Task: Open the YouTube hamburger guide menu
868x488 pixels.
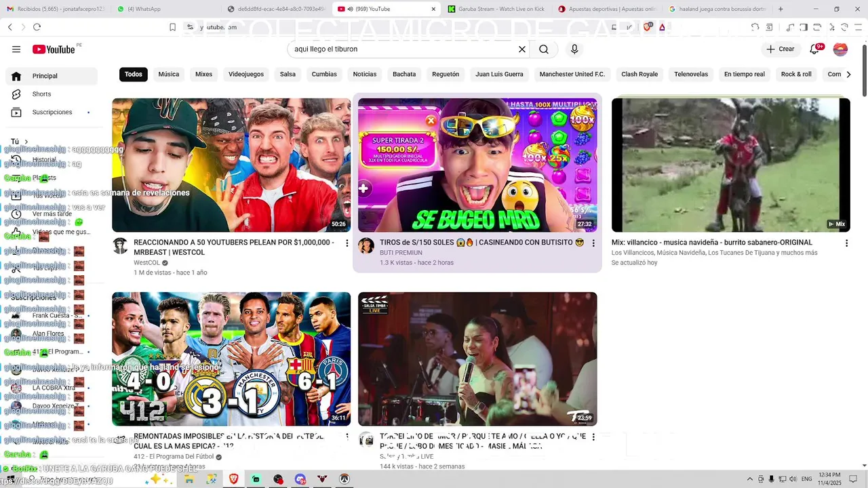Action: (16, 49)
